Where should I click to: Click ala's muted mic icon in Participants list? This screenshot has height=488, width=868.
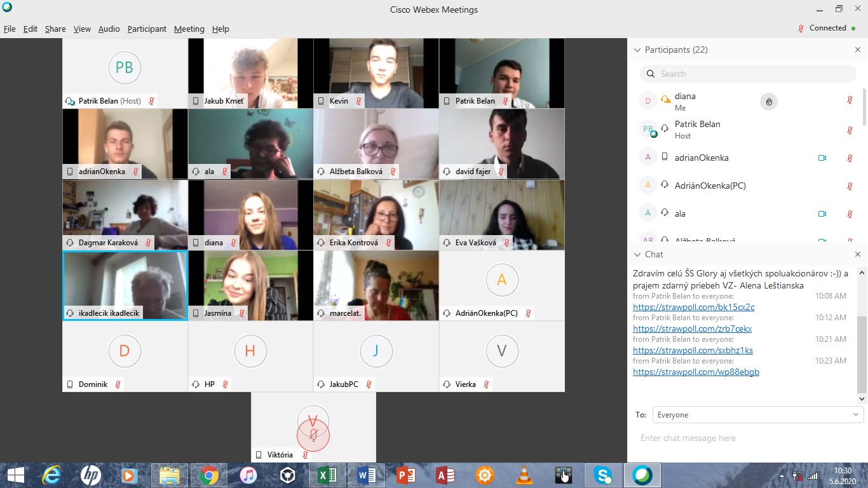point(850,213)
